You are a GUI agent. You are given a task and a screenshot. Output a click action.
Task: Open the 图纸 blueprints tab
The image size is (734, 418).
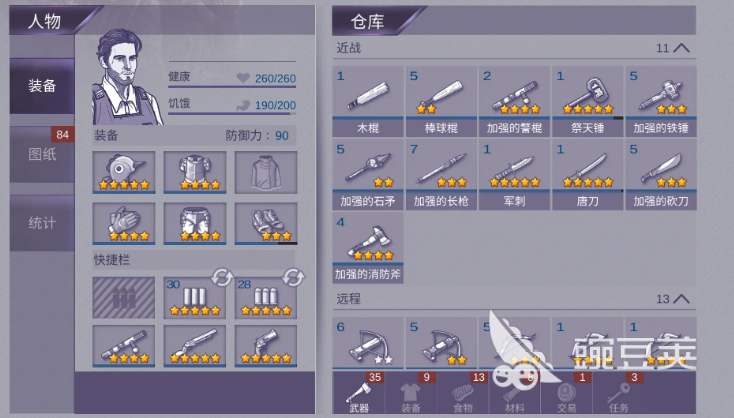point(42,154)
